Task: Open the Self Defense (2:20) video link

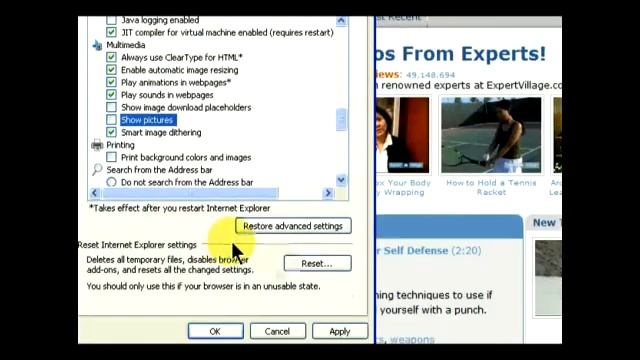Action: tap(428, 251)
